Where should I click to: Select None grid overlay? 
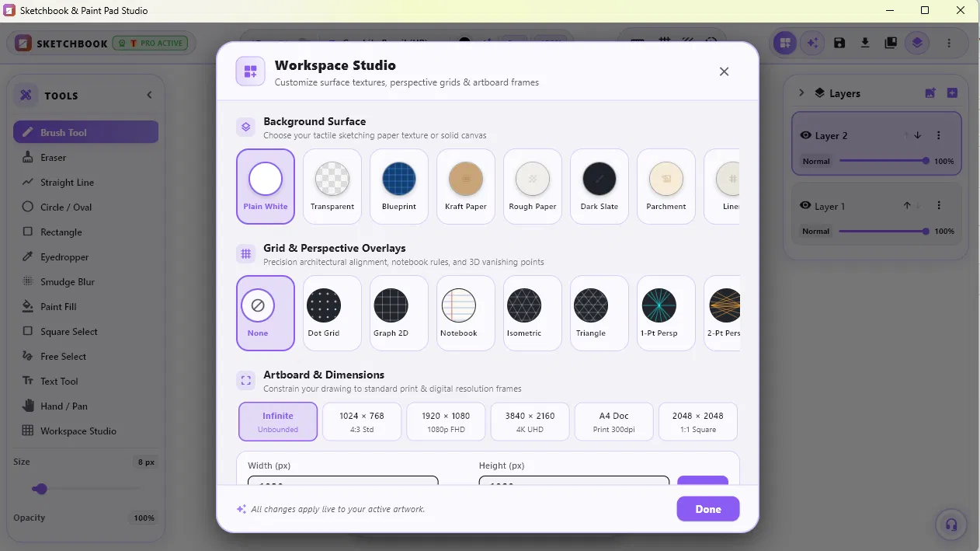tap(266, 313)
